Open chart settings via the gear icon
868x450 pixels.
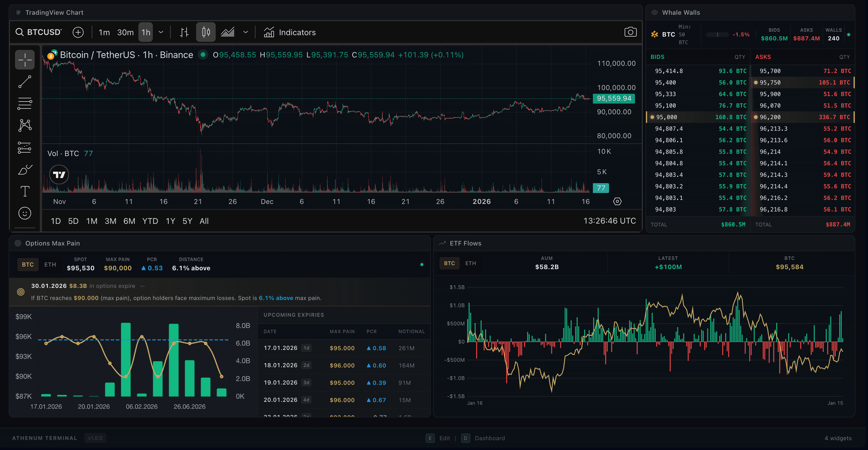click(618, 201)
